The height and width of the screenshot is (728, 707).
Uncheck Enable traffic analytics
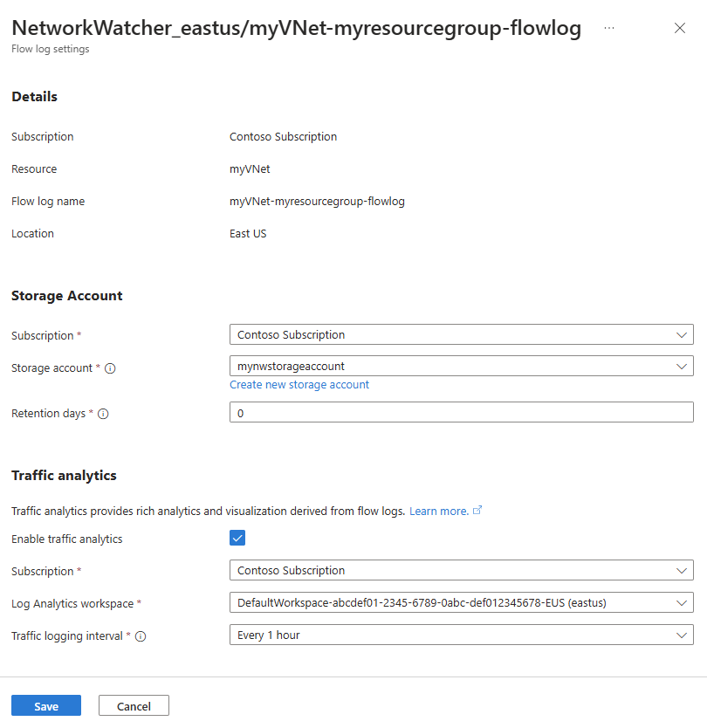click(237, 538)
